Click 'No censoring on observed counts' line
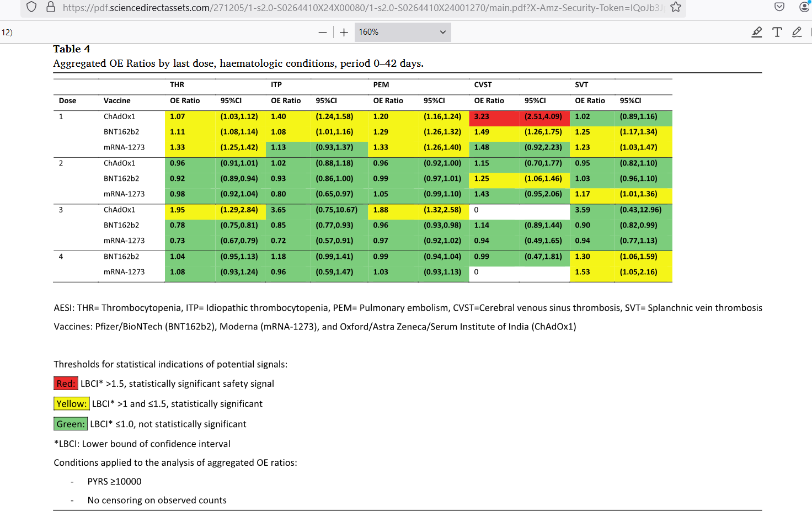This screenshot has height=511, width=812. click(157, 501)
